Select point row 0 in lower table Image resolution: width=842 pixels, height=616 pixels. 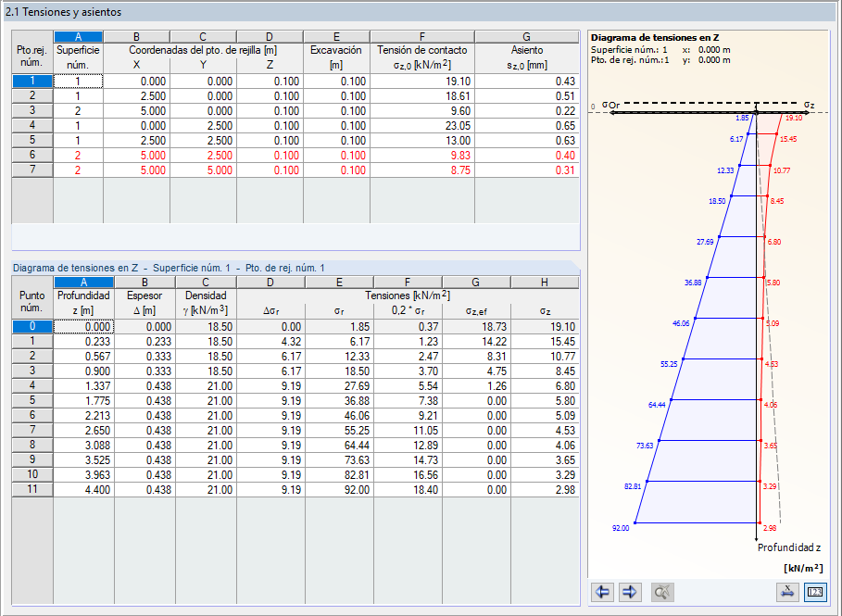coord(32,326)
